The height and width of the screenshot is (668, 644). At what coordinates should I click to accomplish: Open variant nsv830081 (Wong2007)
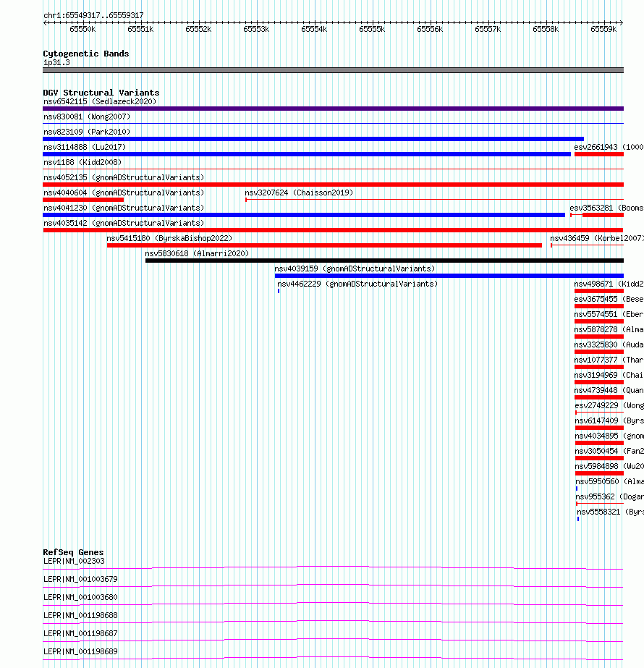pyautogui.click(x=87, y=117)
